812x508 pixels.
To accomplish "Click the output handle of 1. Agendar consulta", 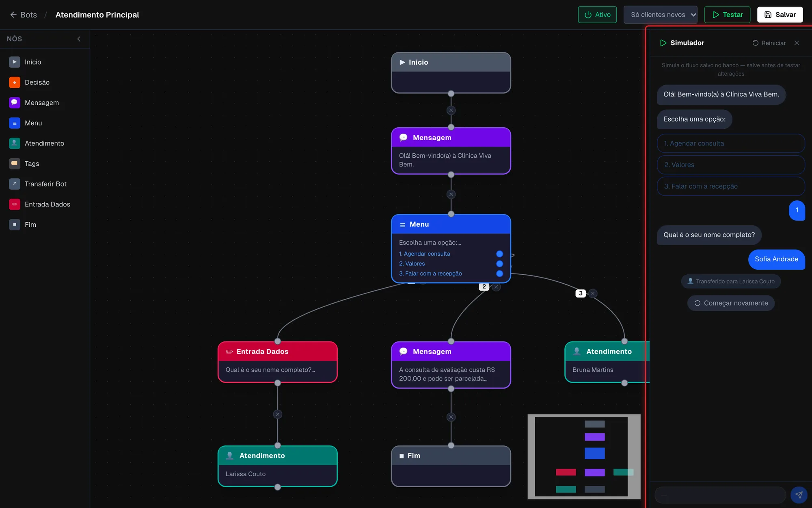I will click(499, 254).
